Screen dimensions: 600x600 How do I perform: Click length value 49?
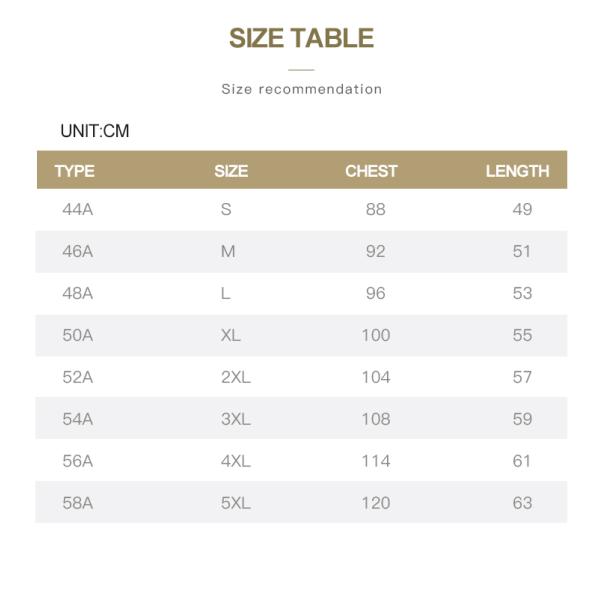(x=522, y=209)
